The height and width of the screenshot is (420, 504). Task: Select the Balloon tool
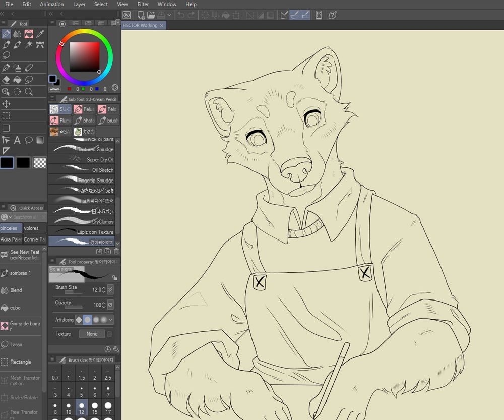point(29,140)
